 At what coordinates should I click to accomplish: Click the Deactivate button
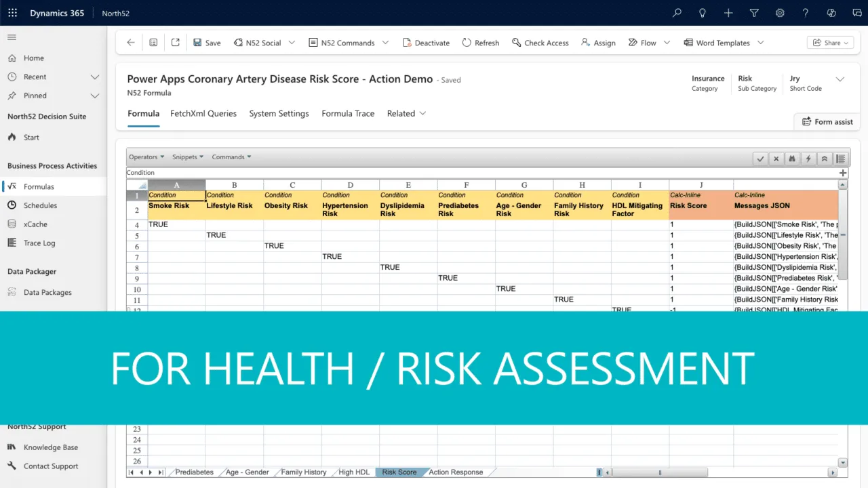(x=426, y=42)
